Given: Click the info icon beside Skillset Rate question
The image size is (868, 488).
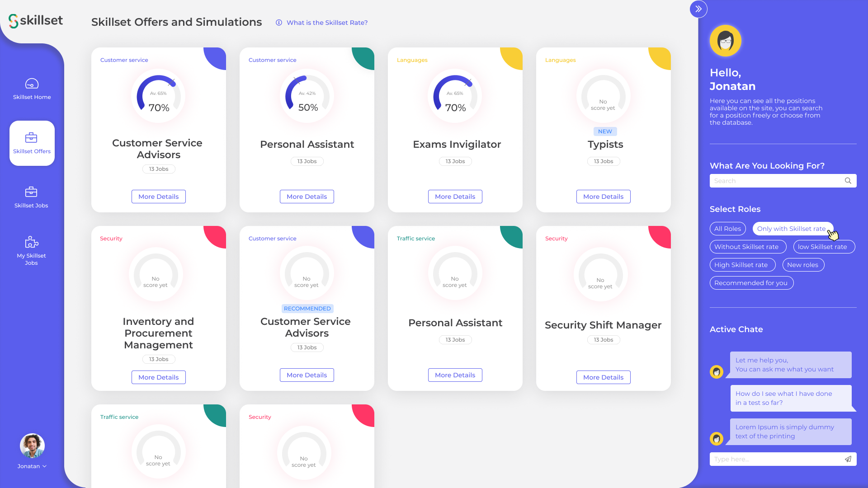Looking at the screenshot, I should [279, 23].
